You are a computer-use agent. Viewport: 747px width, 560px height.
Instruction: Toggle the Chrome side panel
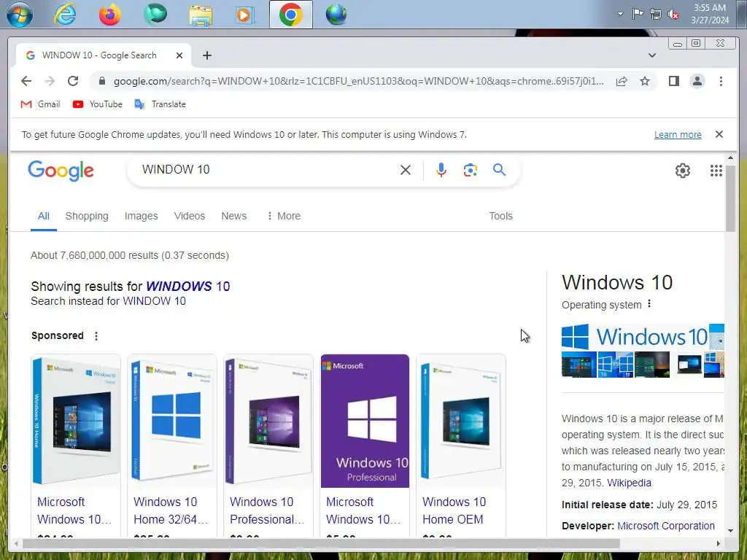pos(673,81)
